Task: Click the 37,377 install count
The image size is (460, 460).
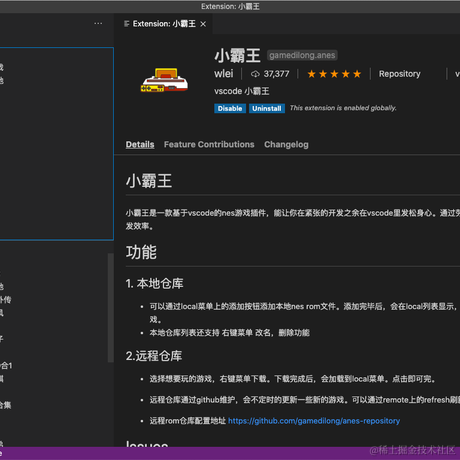Action: 276,74
